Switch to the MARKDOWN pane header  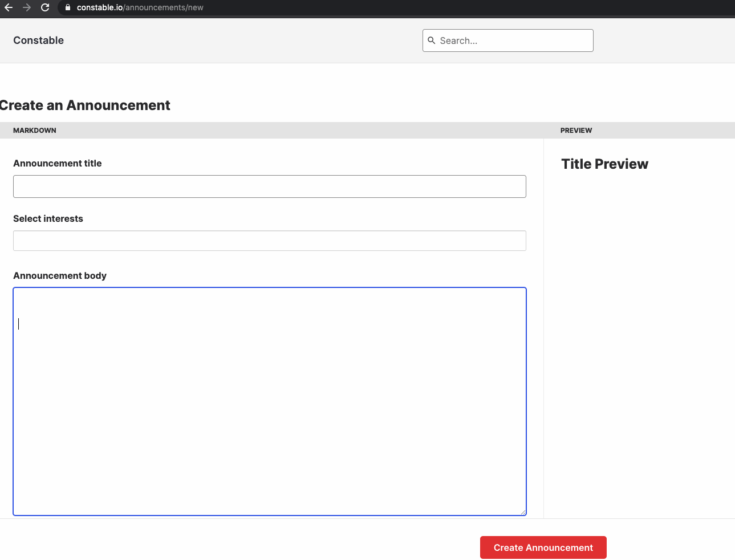pos(34,130)
